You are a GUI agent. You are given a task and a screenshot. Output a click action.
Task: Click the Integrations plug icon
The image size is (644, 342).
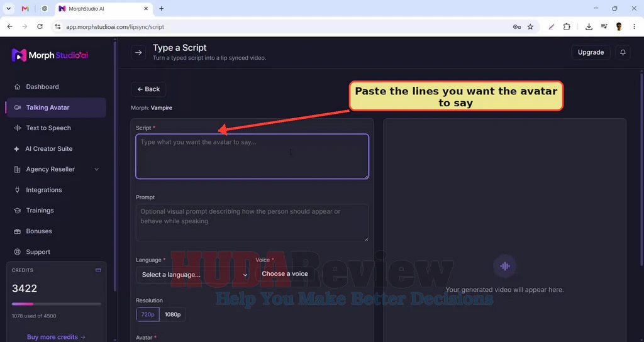pyautogui.click(x=17, y=190)
